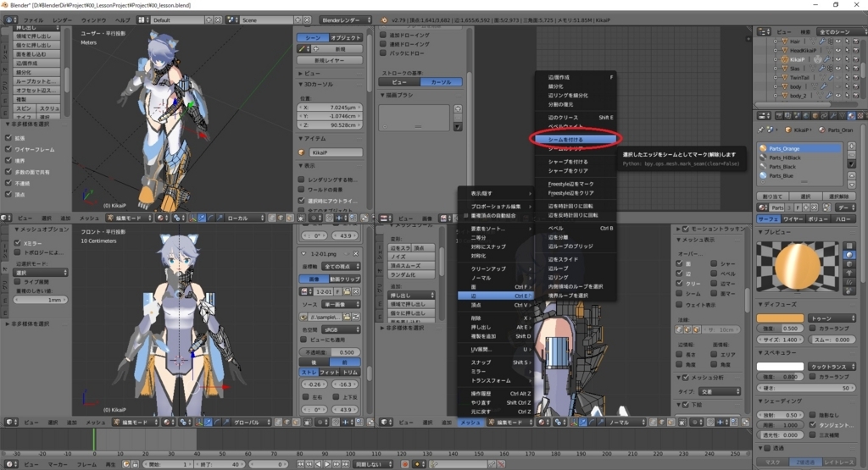Image resolution: width=868 pixels, height=470 pixels.
Task: Click the add material slot plus button
Action: 851,146
